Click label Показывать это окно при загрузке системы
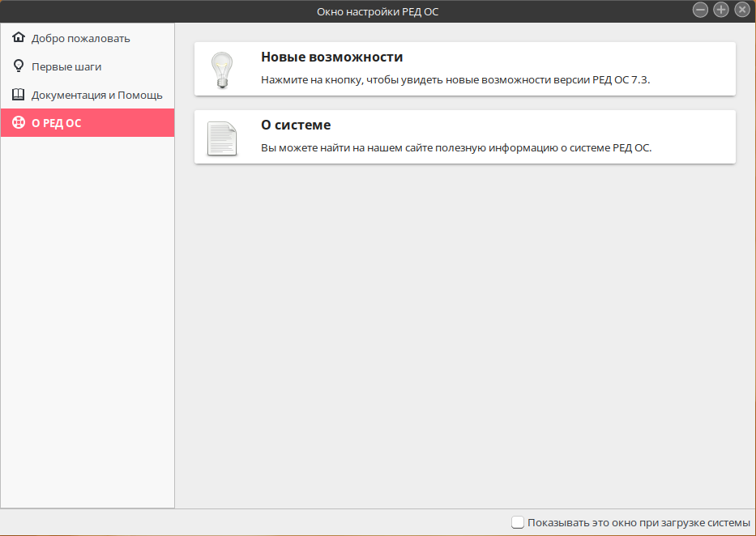This screenshot has width=756, height=536. (639, 522)
